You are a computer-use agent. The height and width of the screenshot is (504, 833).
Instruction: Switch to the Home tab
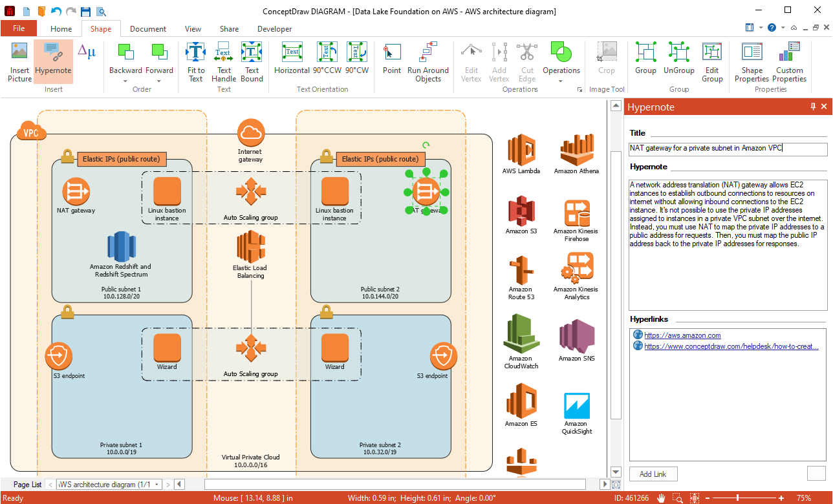click(x=61, y=28)
